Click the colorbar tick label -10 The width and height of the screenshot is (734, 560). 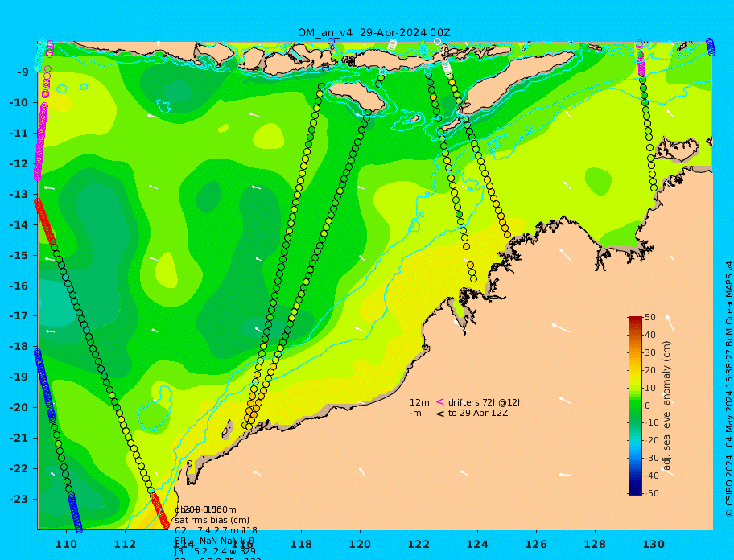tap(652, 423)
